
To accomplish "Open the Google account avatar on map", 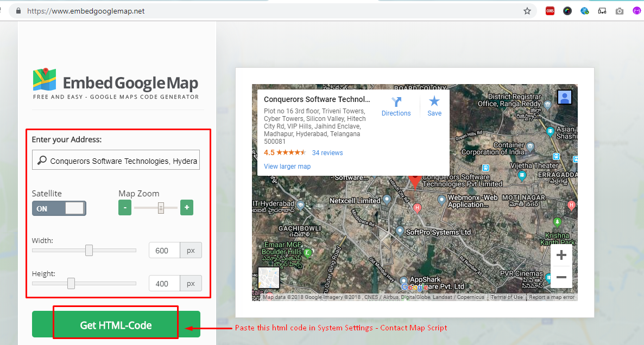I will [x=565, y=97].
